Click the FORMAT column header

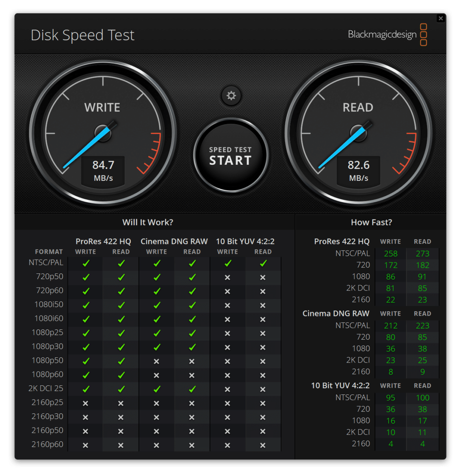pyautogui.click(x=49, y=252)
